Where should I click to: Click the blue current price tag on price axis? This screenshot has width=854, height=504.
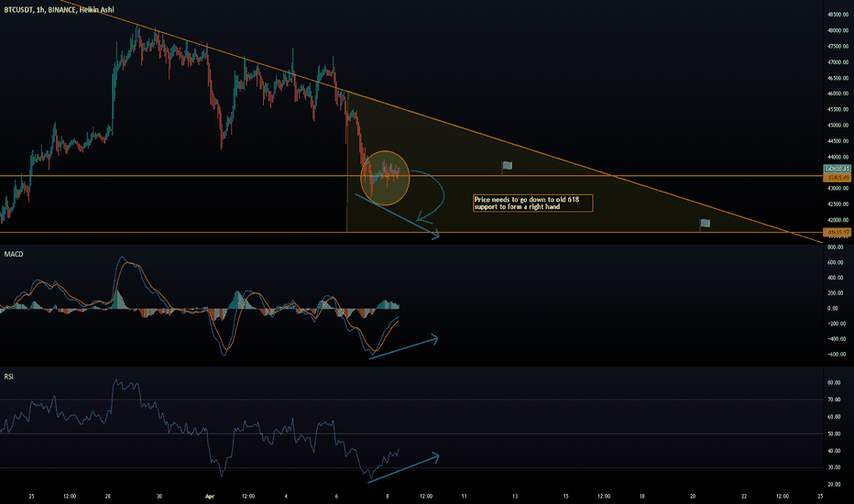[x=837, y=169]
